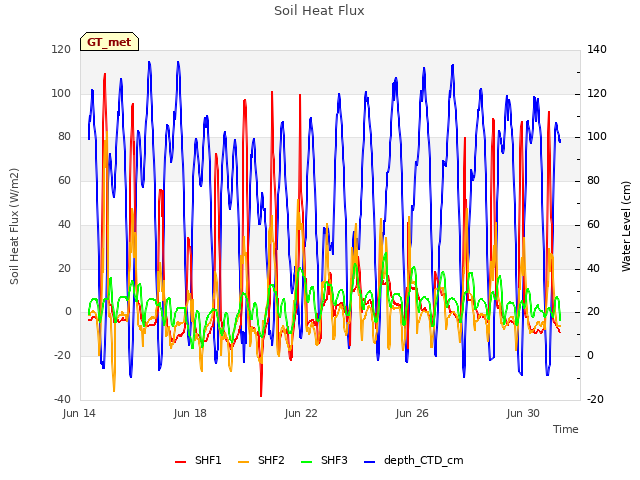Click the right axis -20 tick label
This screenshot has width=640, height=480.
596,399
